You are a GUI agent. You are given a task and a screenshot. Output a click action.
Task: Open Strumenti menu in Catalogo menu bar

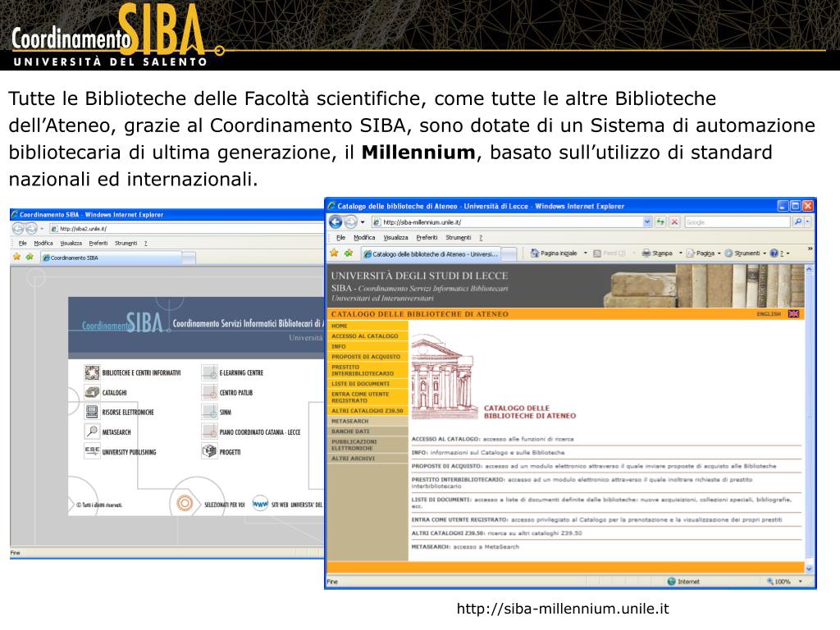tap(458, 237)
